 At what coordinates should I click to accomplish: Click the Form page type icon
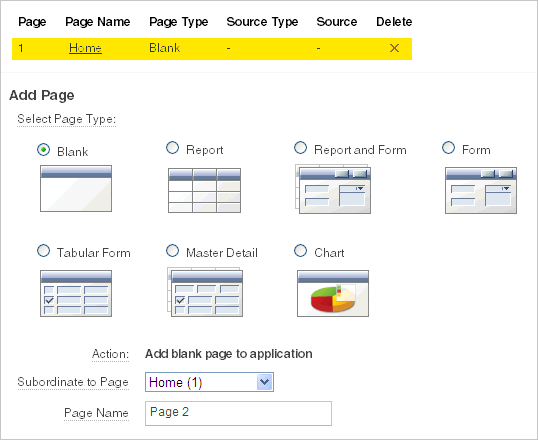click(x=481, y=190)
